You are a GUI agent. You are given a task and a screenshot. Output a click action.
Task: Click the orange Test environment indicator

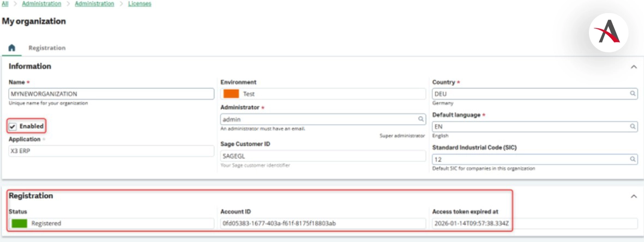point(231,94)
